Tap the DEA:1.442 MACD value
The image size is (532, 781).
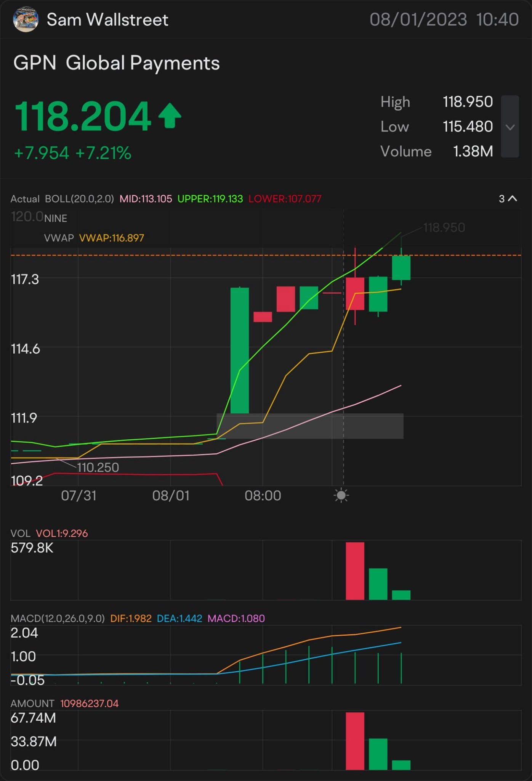tap(179, 618)
